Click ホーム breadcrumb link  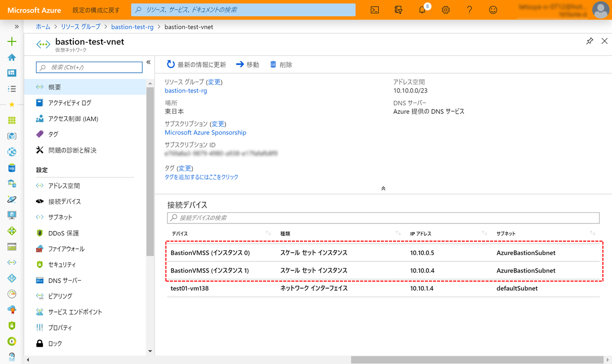[x=43, y=27]
